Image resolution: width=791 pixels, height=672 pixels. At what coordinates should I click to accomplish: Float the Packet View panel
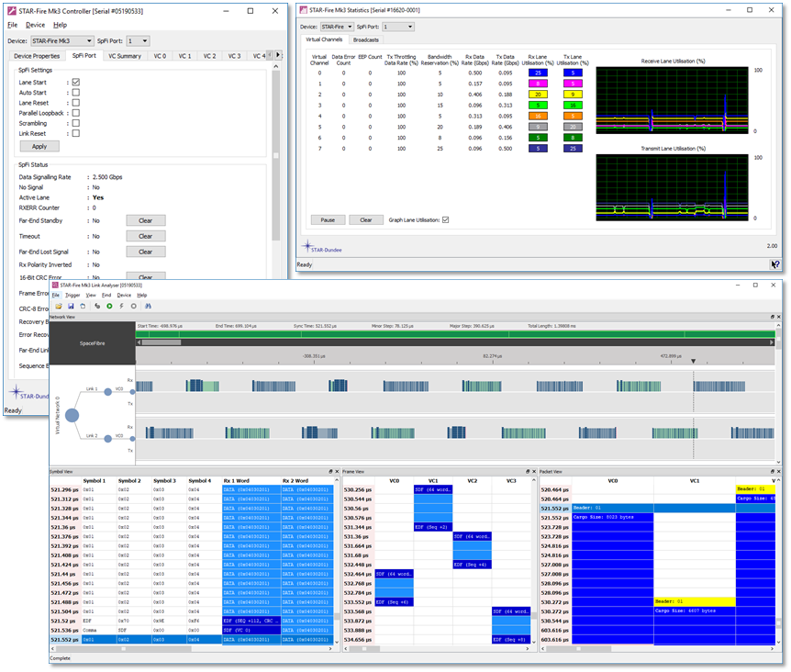click(x=773, y=472)
